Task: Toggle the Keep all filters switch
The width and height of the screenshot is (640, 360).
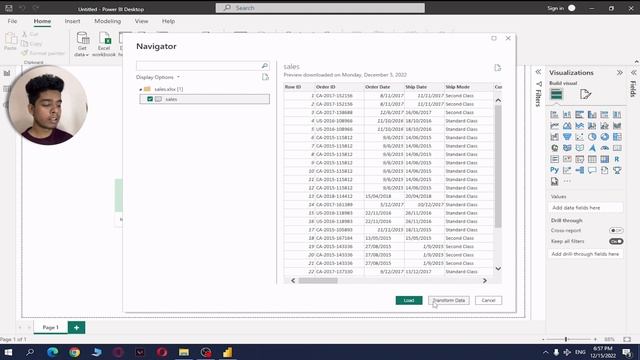Action: pos(616,241)
